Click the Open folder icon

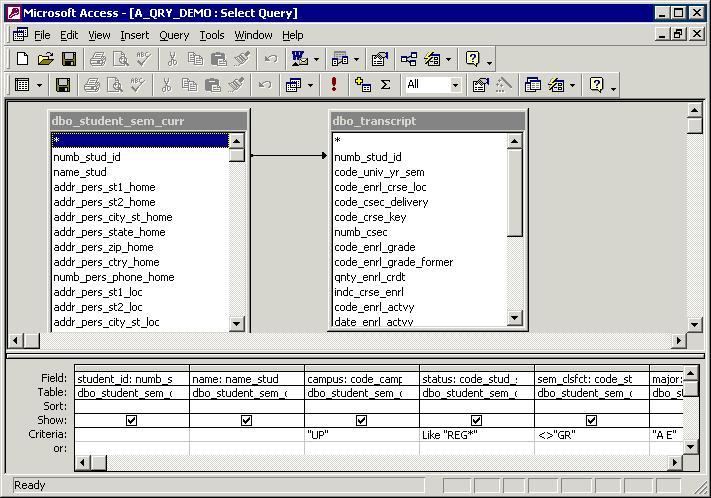[45, 59]
